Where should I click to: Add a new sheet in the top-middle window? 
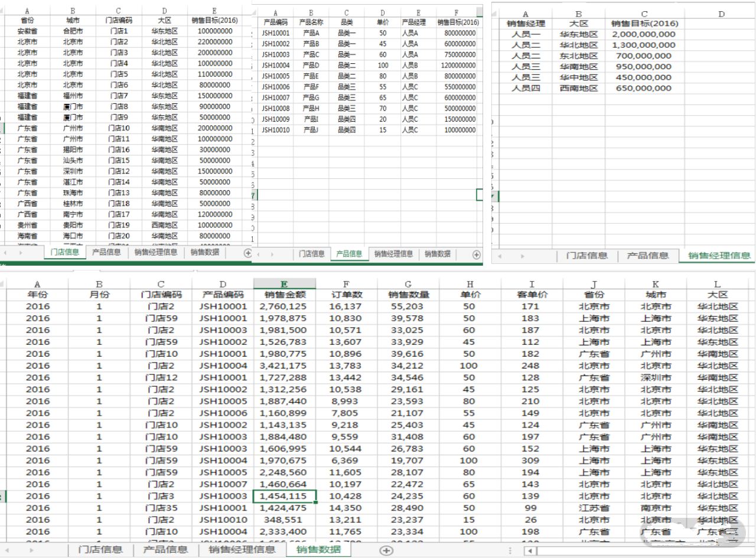point(476,254)
